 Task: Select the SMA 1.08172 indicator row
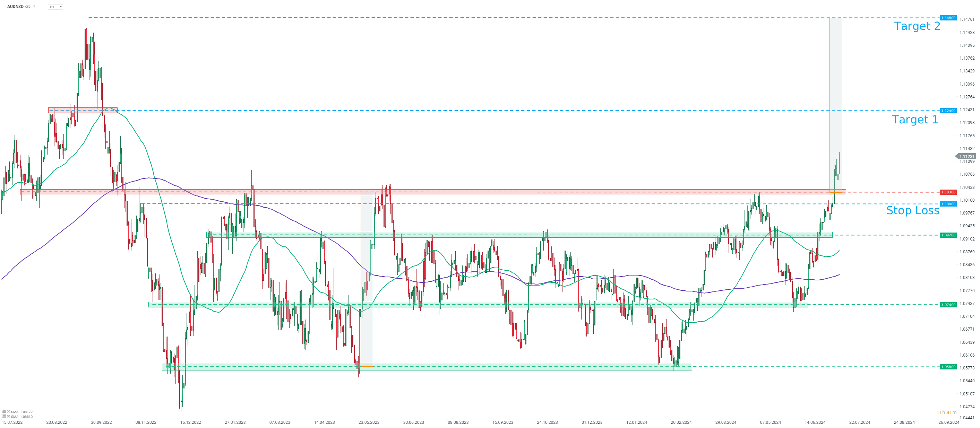click(22, 412)
